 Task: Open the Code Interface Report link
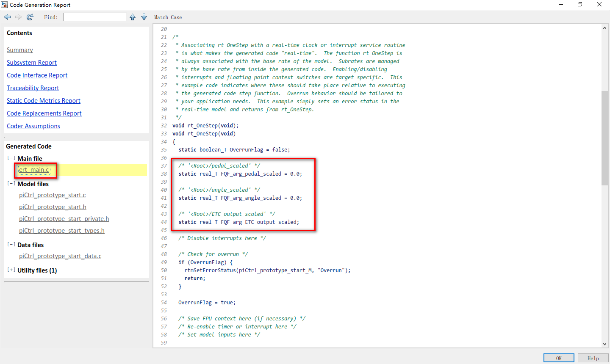37,75
